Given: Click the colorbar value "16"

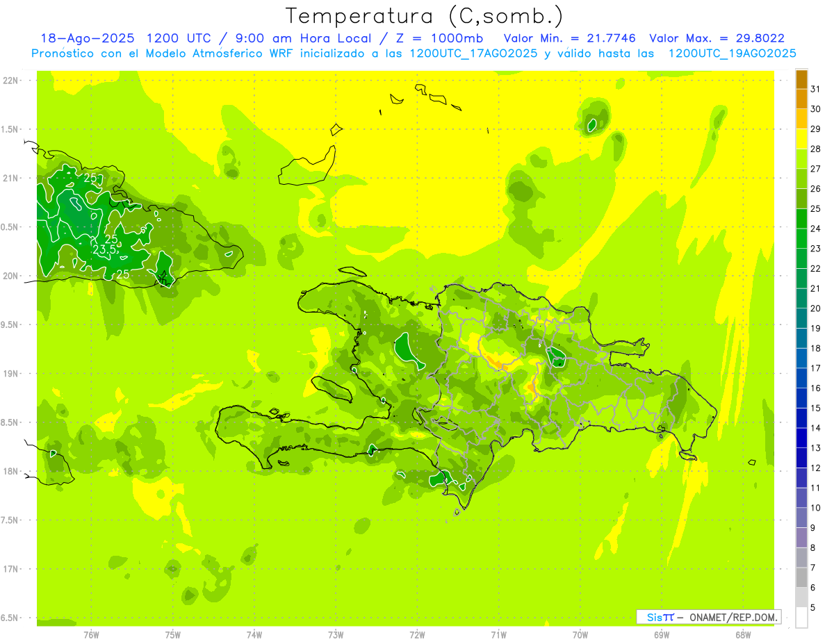Looking at the screenshot, I should (816, 388).
